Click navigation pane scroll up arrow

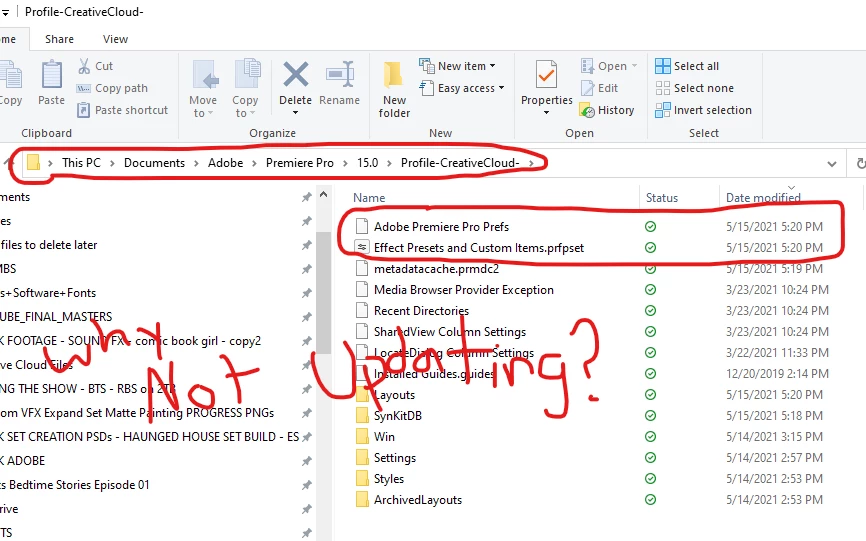[x=324, y=195]
